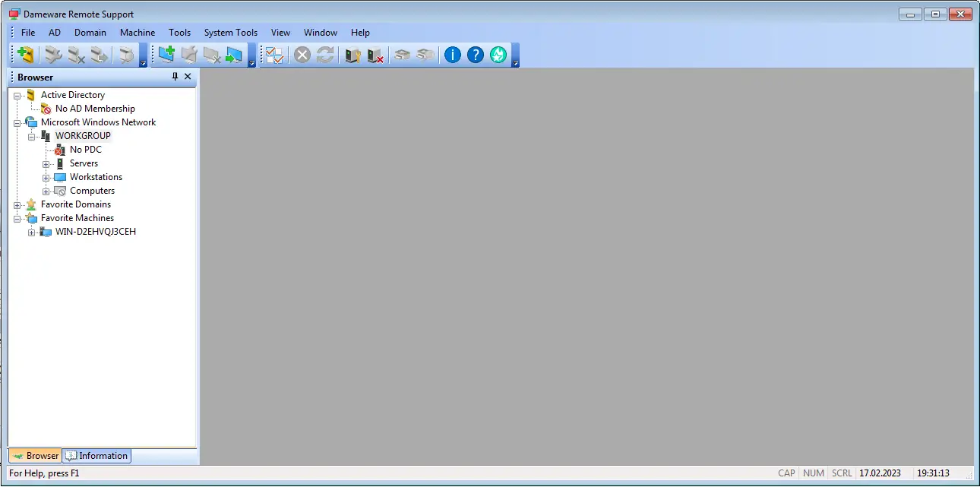980x487 pixels.
Task: Expand the Computers tree node
Action: pyautogui.click(x=46, y=191)
